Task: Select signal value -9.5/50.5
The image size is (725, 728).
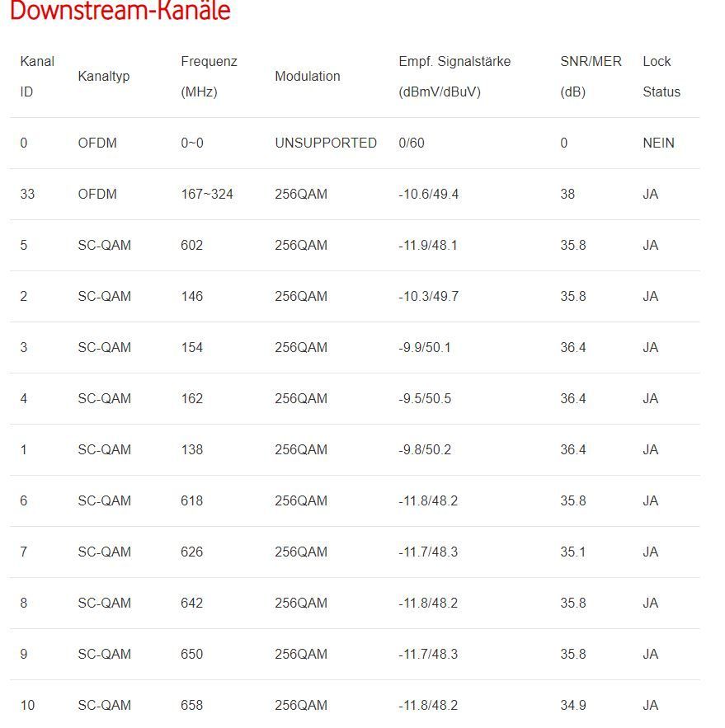Action: pos(425,398)
